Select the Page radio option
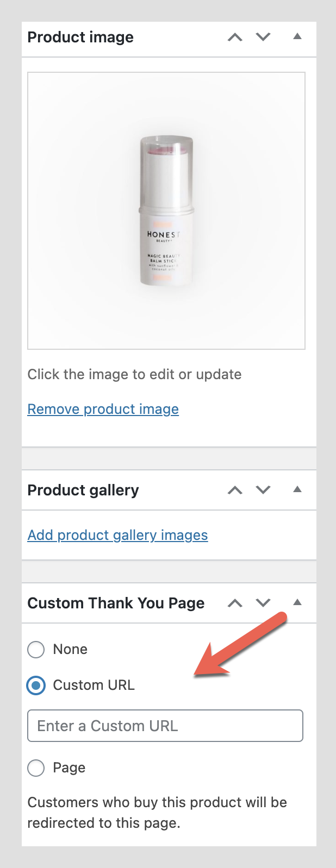Image resolution: width=336 pixels, height=868 pixels. [x=36, y=768]
